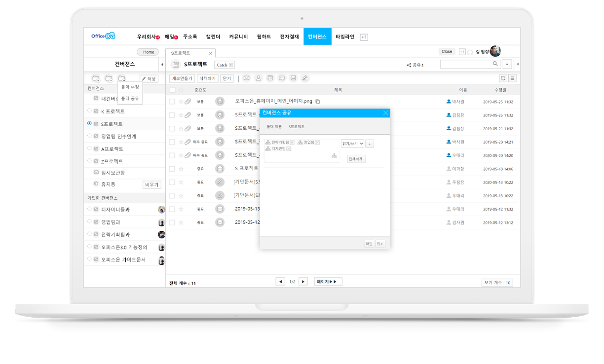Viewport: 604px width, 364px height.
Task: Click the remove folder icon in sidebar
Action: pyautogui.click(x=109, y=78)
